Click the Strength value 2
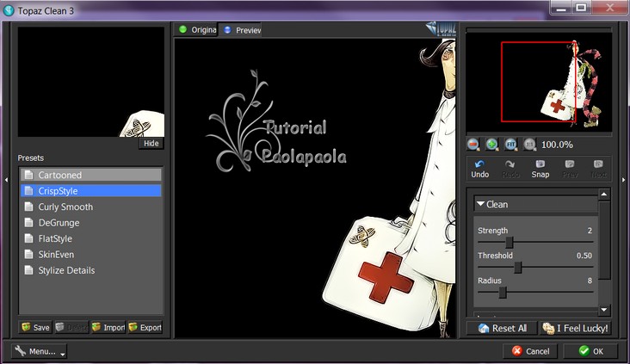The width and height of the screenshot is (630, 364). click(x=590, y=231)
